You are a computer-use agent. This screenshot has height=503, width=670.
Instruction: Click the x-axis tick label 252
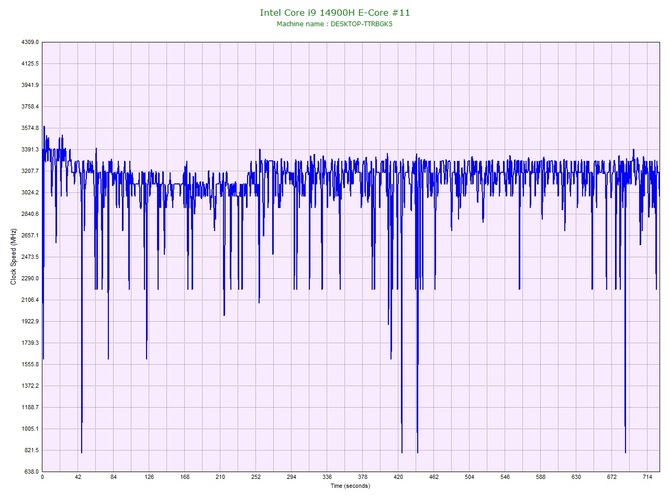click(256, 477)
